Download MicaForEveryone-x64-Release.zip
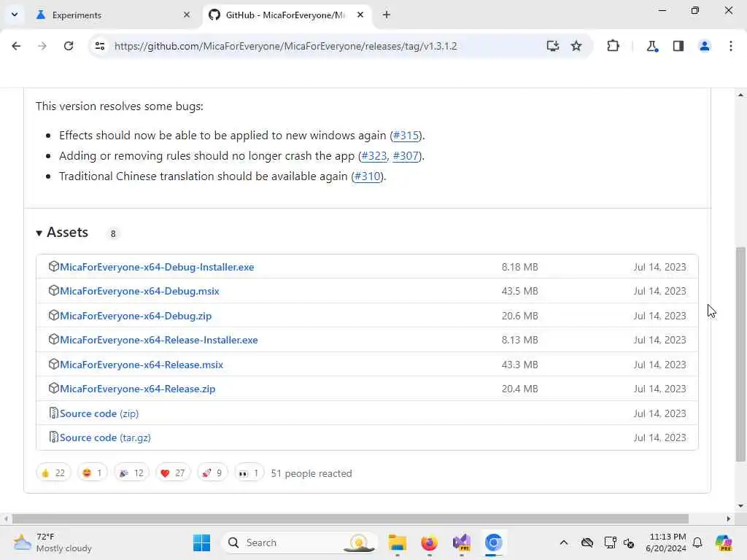Image resolution: width=747 pixels, height=560 pixels. (138, 389)
